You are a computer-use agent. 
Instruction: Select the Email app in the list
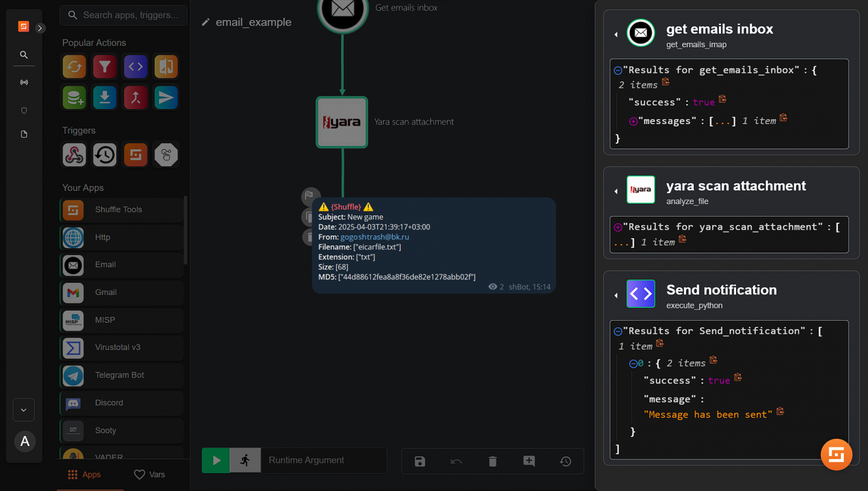121,265
